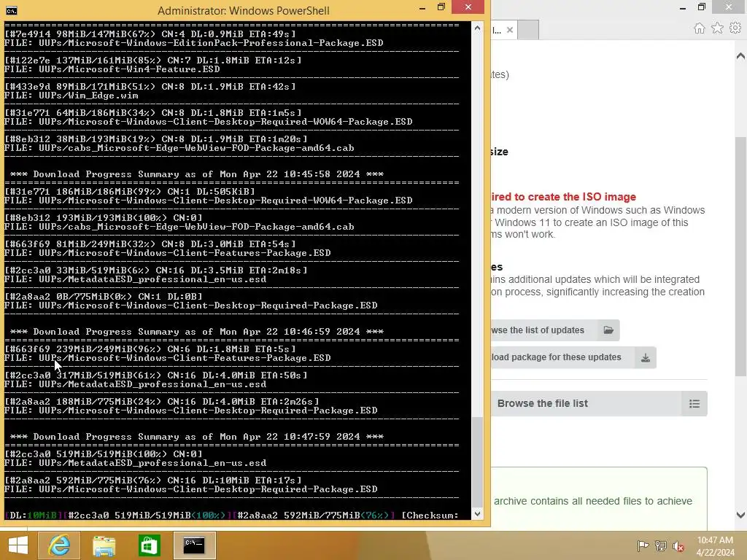Click the 10:47:59 Download Progress Summary line
The height and width of the screenshot is (560, 747).
[197, 436]
